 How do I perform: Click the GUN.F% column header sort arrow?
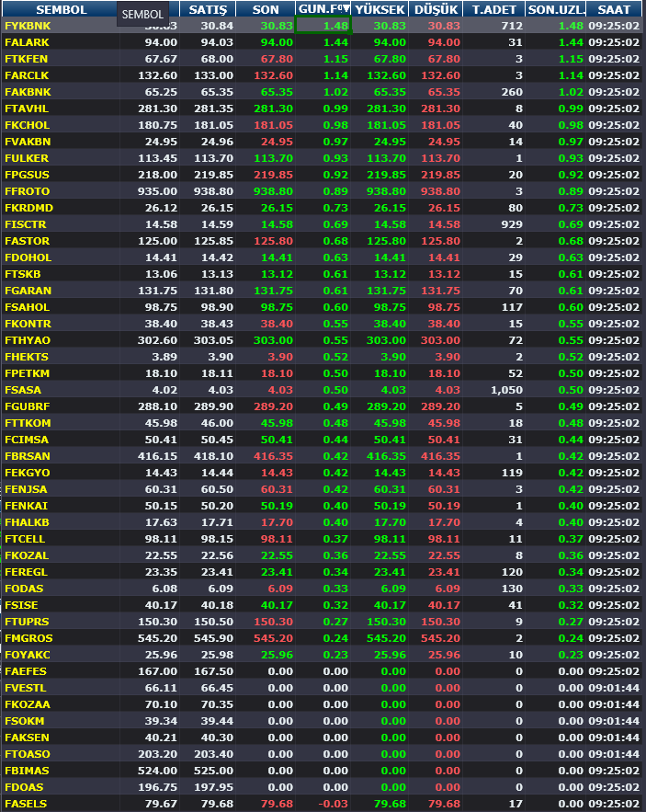coord(346,9)
